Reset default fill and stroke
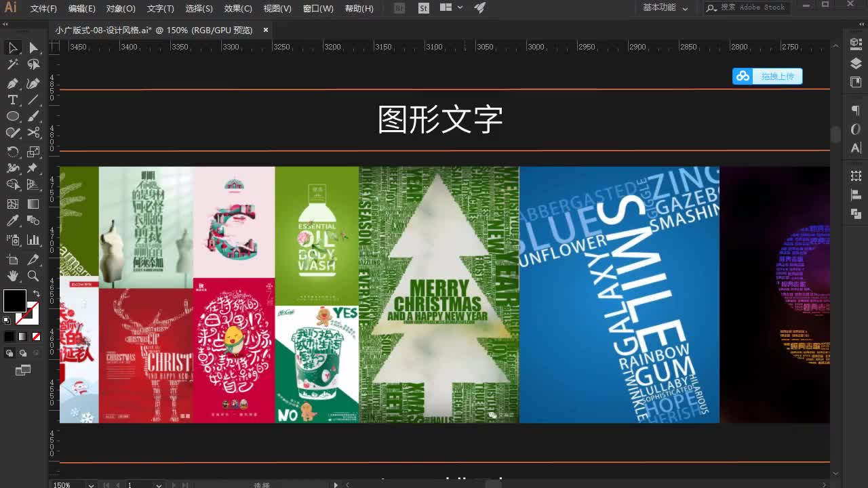This screenshot has height=488, width=868. click(x=7, y=321)
